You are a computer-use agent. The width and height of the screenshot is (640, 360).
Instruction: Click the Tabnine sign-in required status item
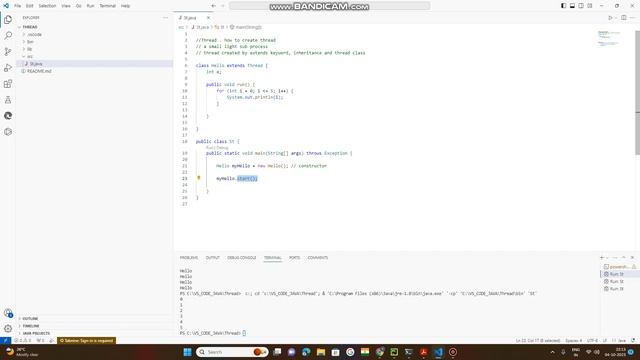click(87, 340)
